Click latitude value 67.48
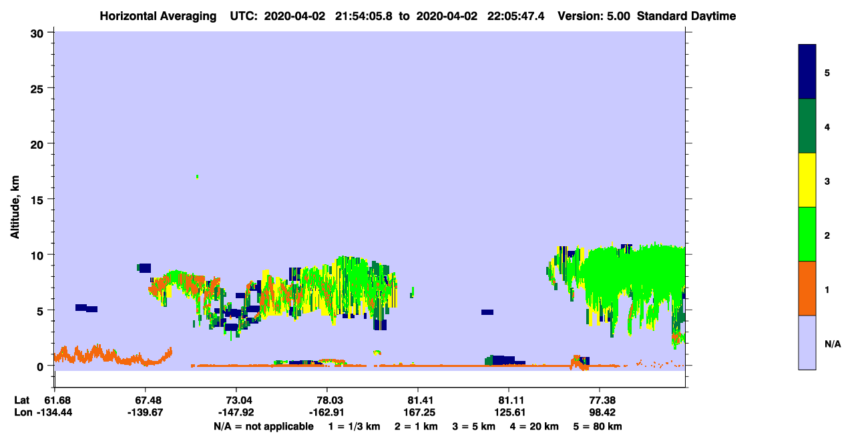Viewport: 868px width, 445px height. pos(145,400)
